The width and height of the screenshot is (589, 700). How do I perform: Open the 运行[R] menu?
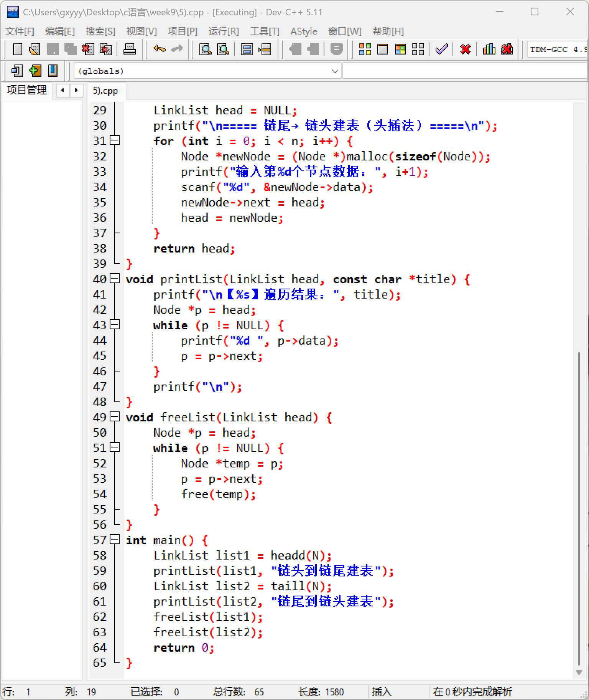(x=224, y=31)
